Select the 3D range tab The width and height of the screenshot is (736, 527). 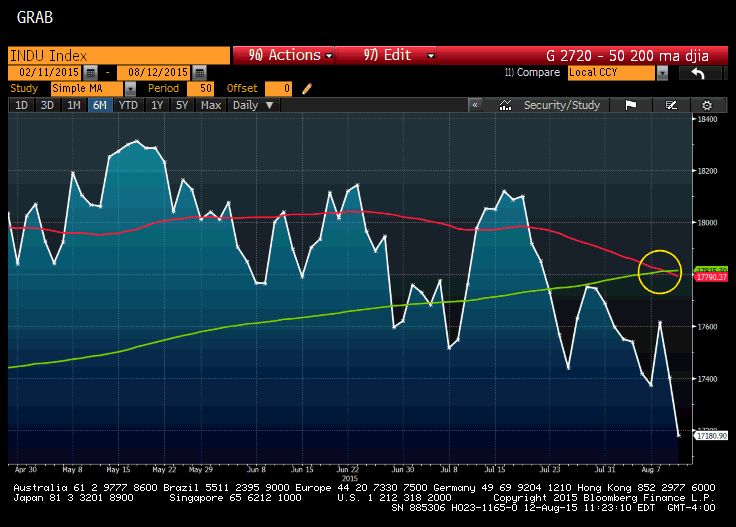tap(47, 105)
